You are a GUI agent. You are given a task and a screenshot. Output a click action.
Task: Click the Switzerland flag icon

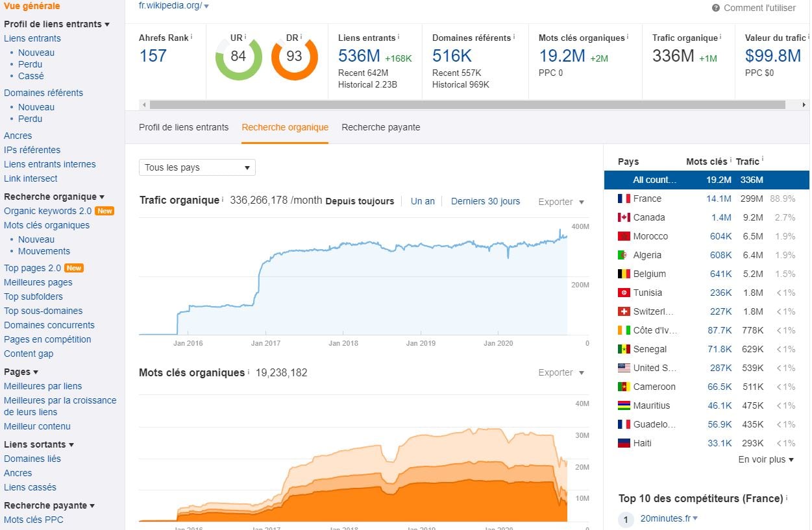coord(624,311)
